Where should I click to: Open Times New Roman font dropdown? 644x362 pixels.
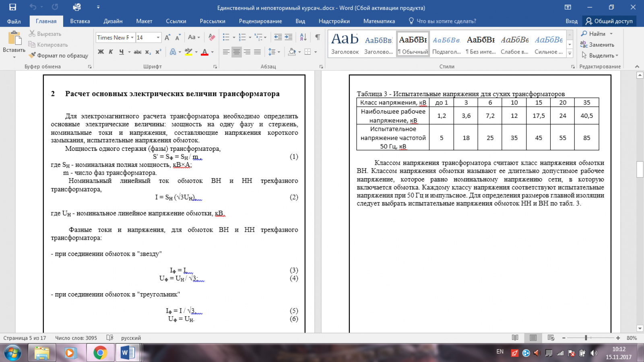pyautogui.click(x=132, y=37)
